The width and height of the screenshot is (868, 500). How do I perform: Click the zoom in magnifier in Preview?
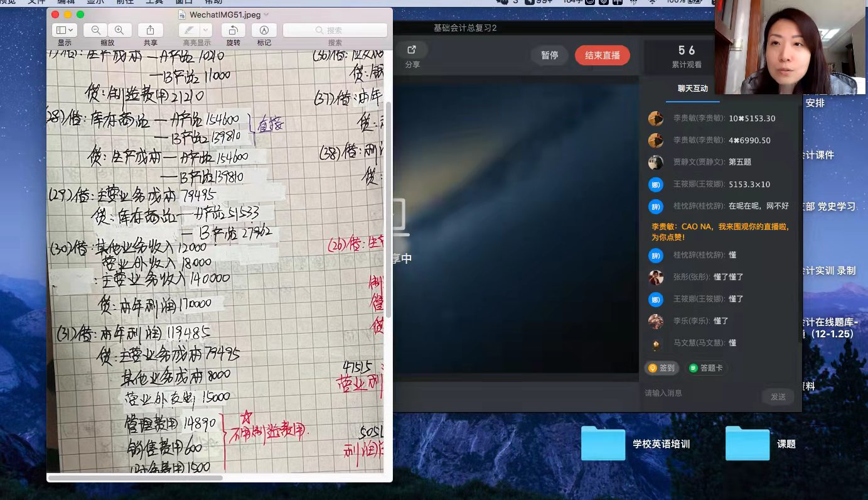coord(119,30)
